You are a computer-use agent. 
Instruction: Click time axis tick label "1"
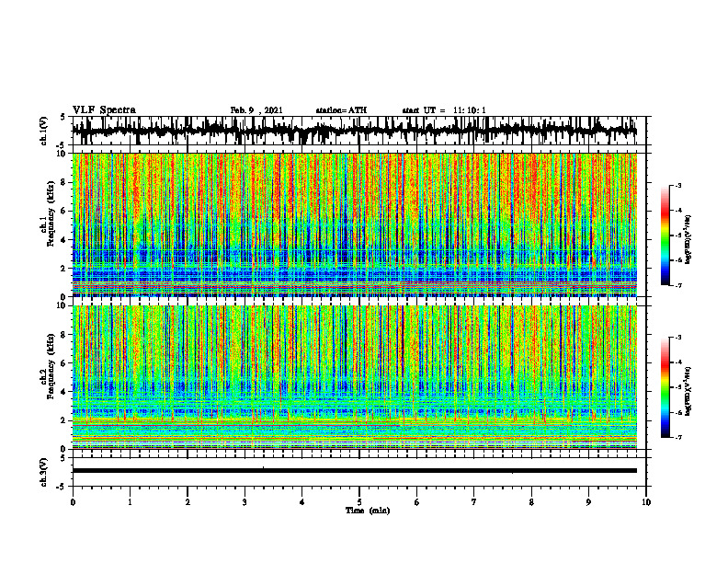pyautogui.click(x=130, y=502)
